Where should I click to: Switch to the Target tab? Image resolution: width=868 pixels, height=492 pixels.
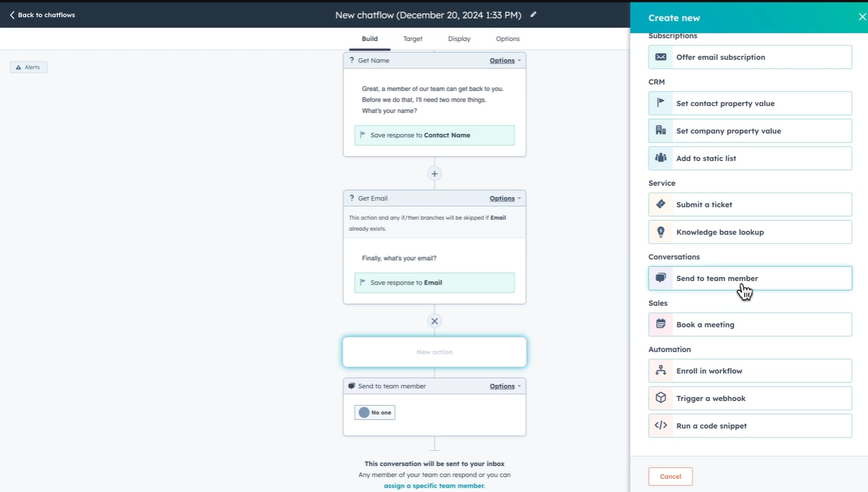pos(413,39)
